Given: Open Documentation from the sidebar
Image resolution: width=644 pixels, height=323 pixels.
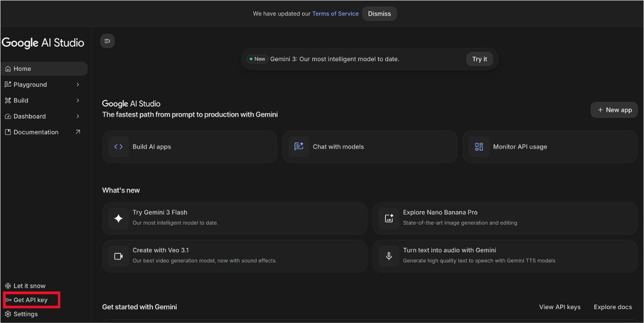Looking at the screenshot, I should coord(36,132).
